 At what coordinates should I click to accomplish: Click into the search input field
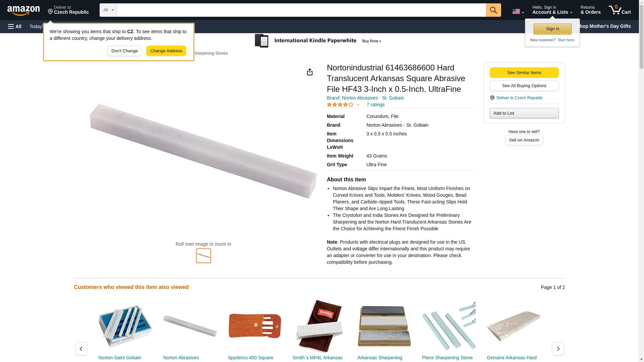(x=302, y=10)
